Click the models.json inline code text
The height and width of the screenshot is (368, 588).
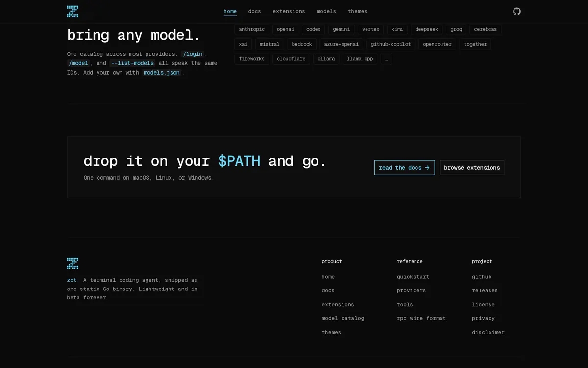coord(162,73)
